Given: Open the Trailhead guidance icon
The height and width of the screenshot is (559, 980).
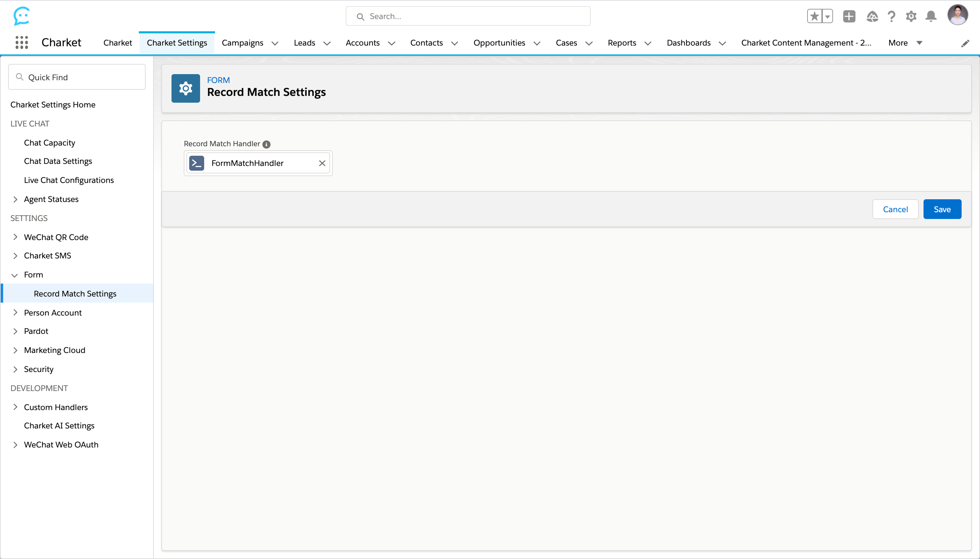Looking at the screenshot, I should 872,16.
